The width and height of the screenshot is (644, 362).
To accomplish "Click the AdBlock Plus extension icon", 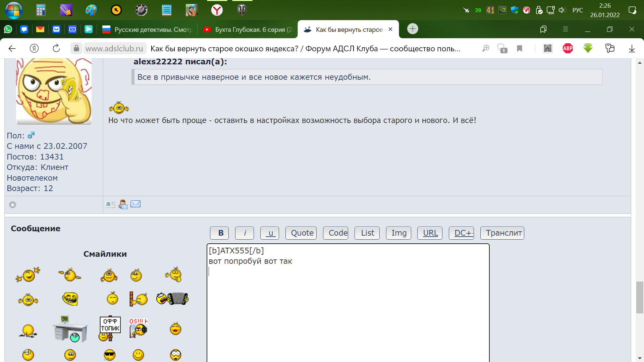I will [568, 49].
